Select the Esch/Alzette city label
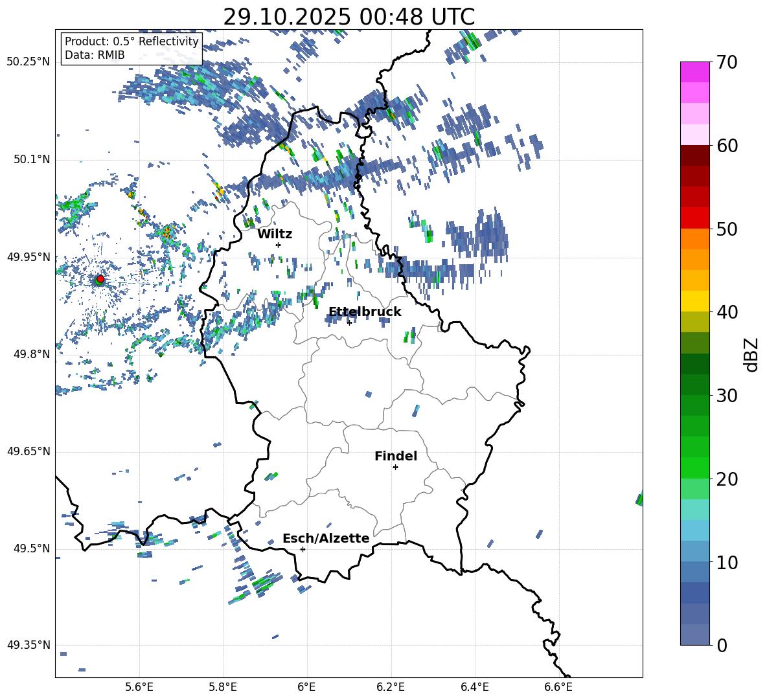This screenshot has height=700, width=767. coord(326,538)
